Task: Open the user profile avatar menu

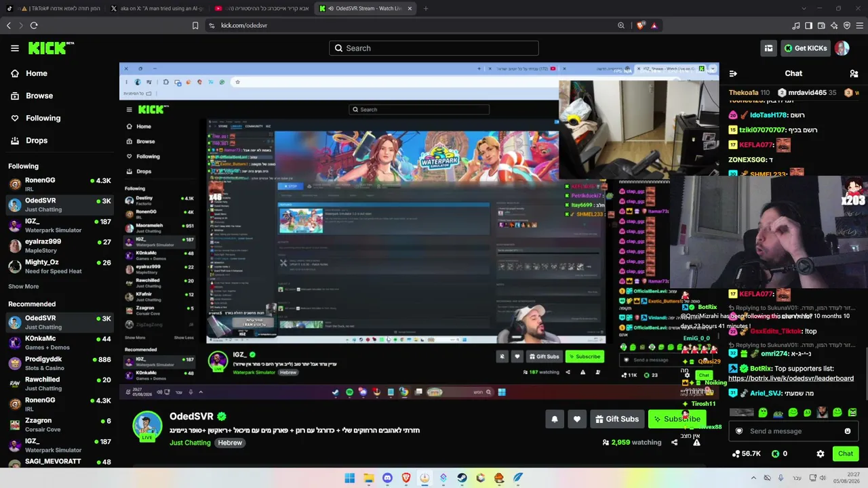Action: (x=842, y=48)
